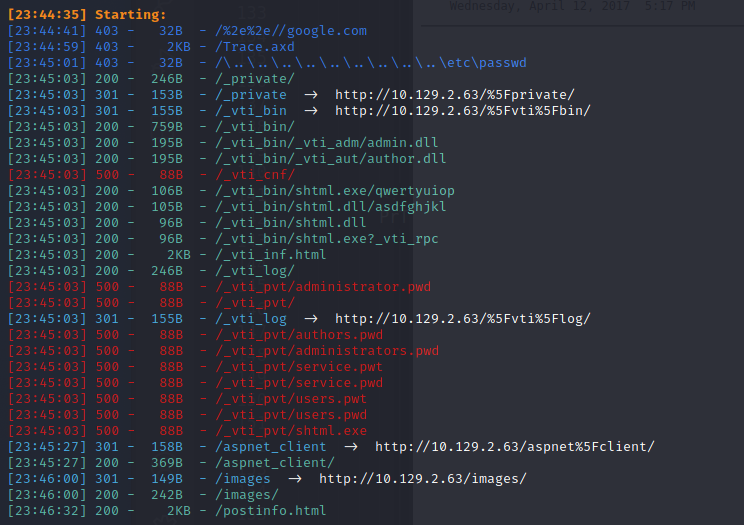This screenshot has height=525, width=744.
Task: Open the http://10.129.2.63/images/ redirect URL
Action: (x=422, y=479)
